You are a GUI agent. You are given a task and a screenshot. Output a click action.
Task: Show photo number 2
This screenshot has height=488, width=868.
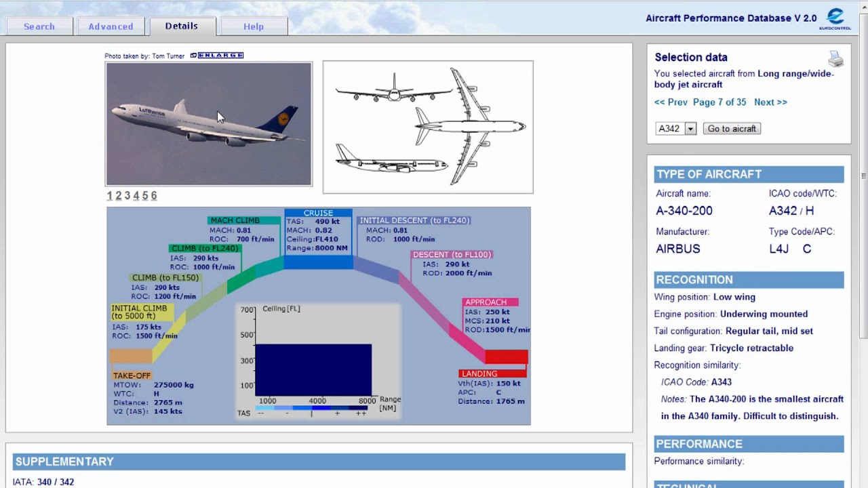[118, 196]
